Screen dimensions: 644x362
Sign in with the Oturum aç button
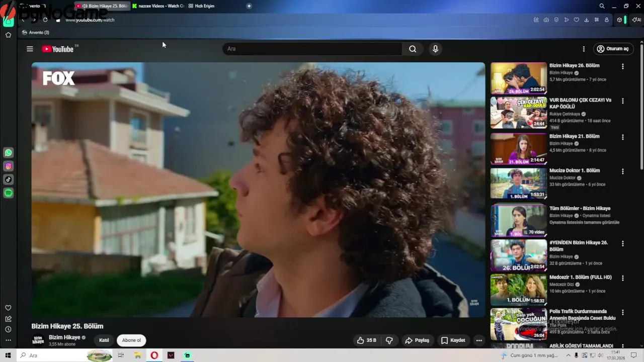(613, 49)
